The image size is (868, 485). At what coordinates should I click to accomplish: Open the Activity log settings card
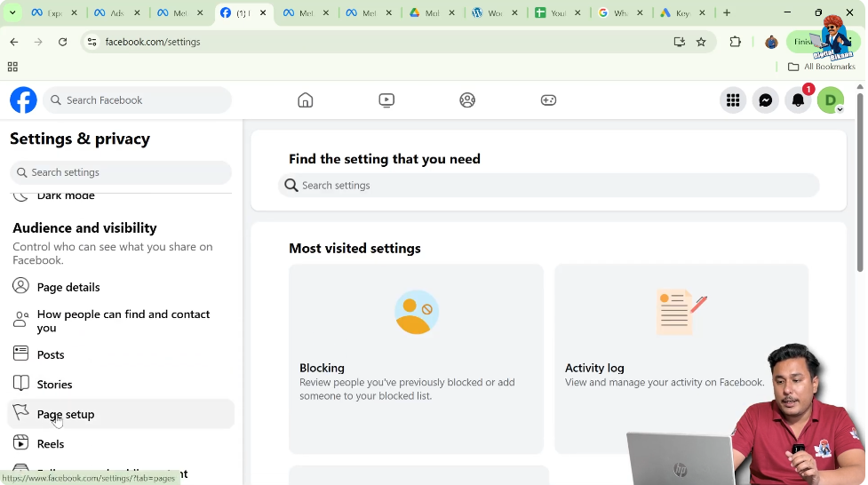click(681, 359)
